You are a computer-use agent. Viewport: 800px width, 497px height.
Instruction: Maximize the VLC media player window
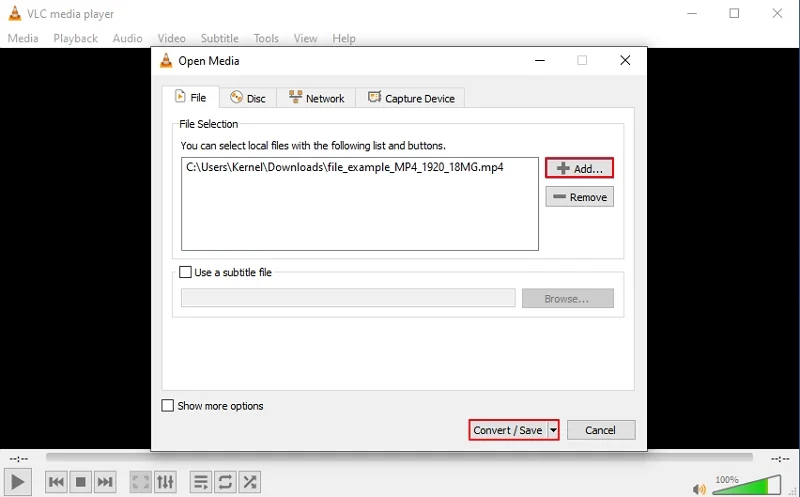click(734, 13)
